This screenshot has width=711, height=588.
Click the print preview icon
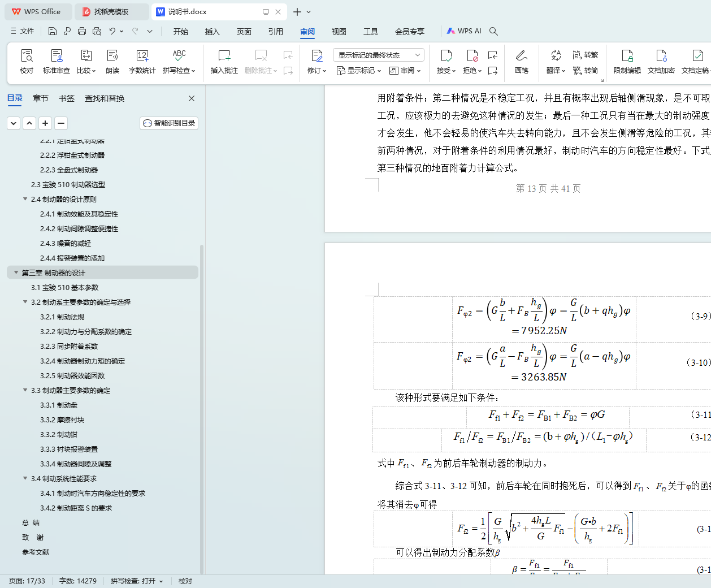click(x=97, y=31)
